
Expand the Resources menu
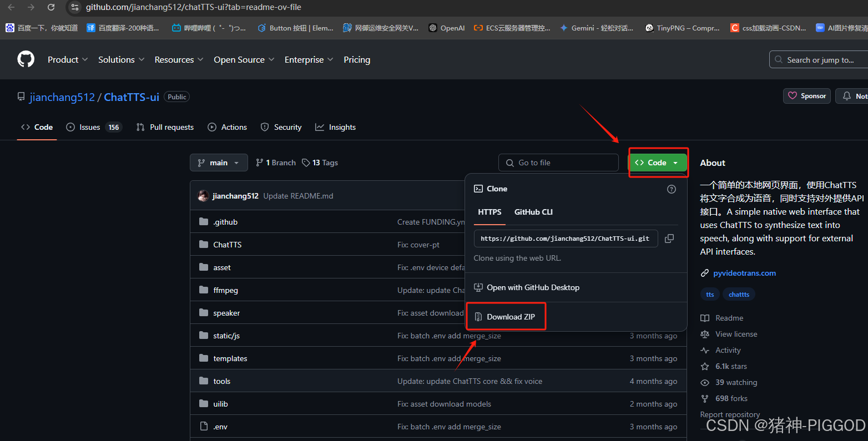179,59
